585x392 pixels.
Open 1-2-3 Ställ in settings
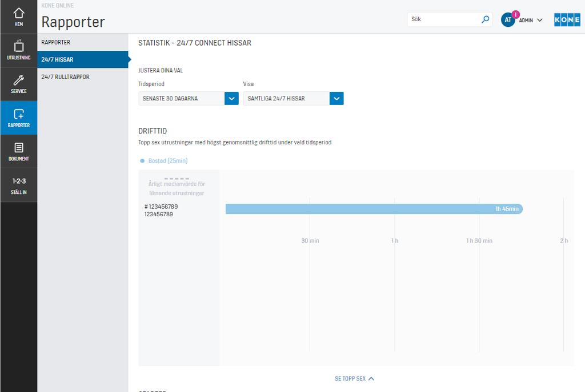[19, 185]
